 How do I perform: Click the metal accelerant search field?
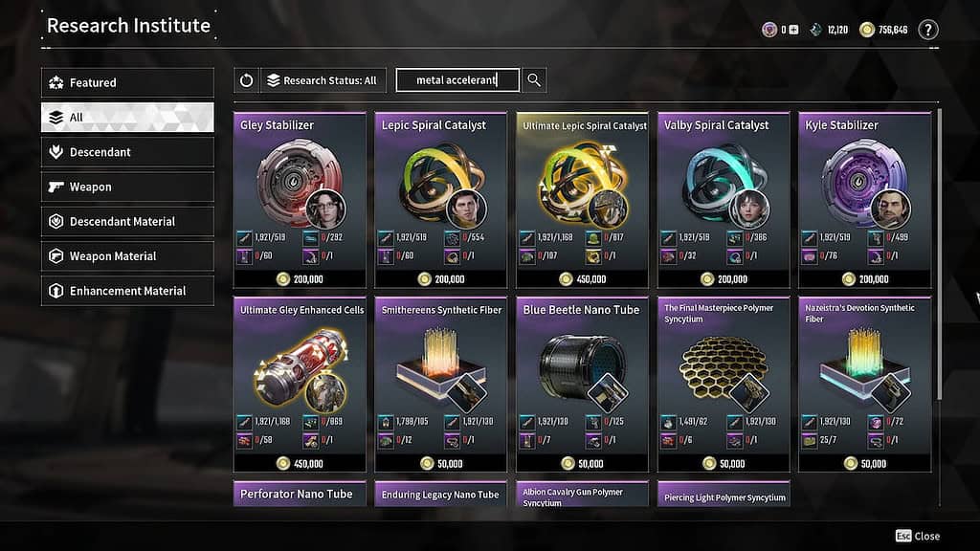pyautogui.click(x=457, y=80)
